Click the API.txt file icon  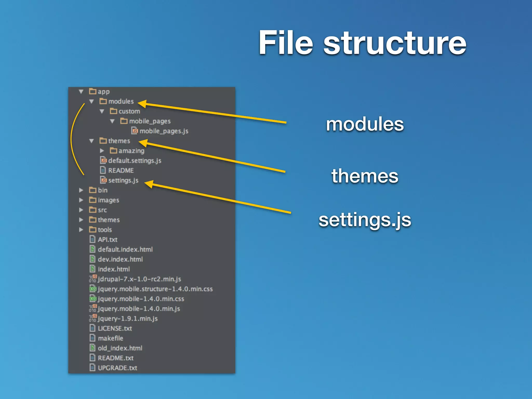(x=92, y=239)
